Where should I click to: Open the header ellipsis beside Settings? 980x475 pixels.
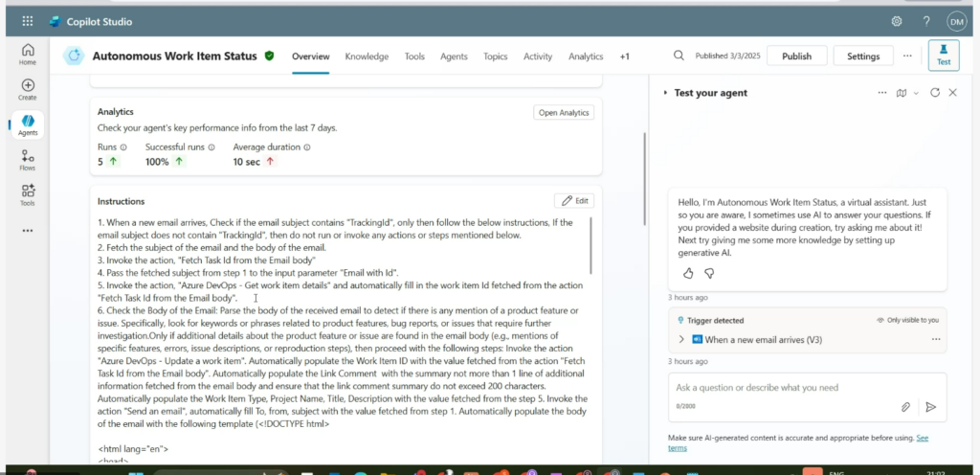(x=907, y=56)
